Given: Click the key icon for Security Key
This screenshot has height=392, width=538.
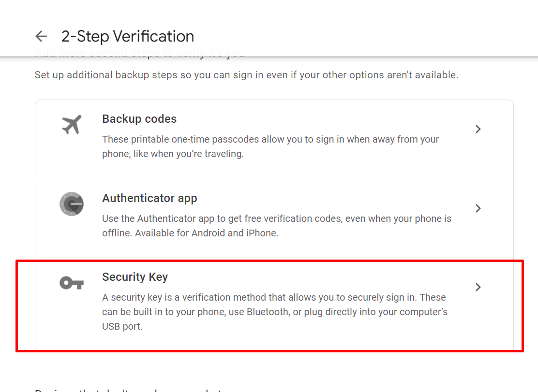Looking at the screenshot, I should click(x=72, y=283).
